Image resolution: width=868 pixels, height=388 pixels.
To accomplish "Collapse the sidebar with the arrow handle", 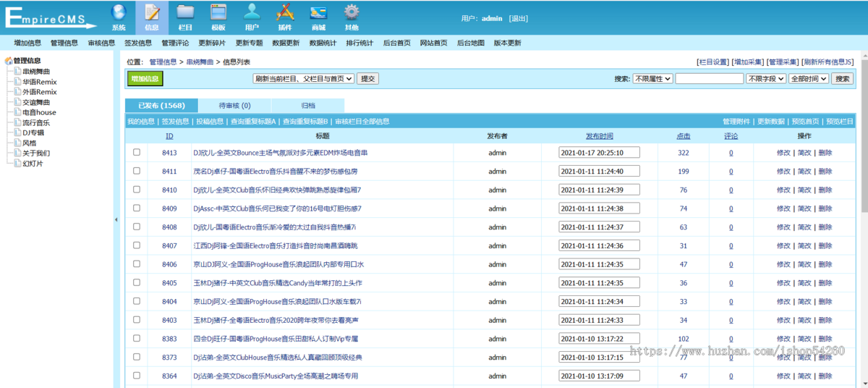I will (x=116, y=219).
